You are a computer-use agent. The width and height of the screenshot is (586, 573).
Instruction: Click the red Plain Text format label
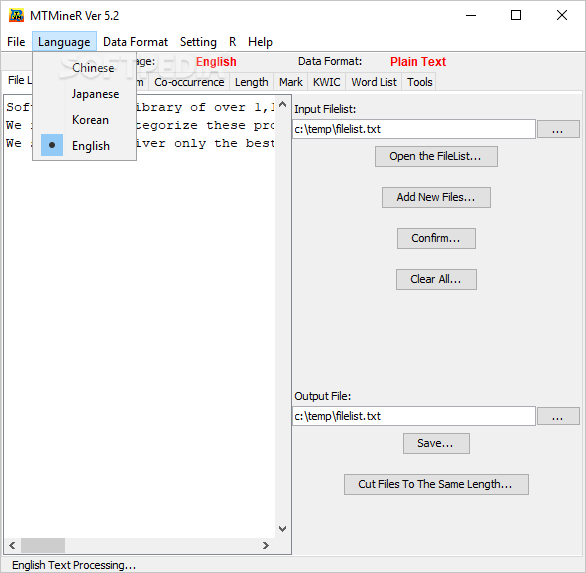click(418, 62)
